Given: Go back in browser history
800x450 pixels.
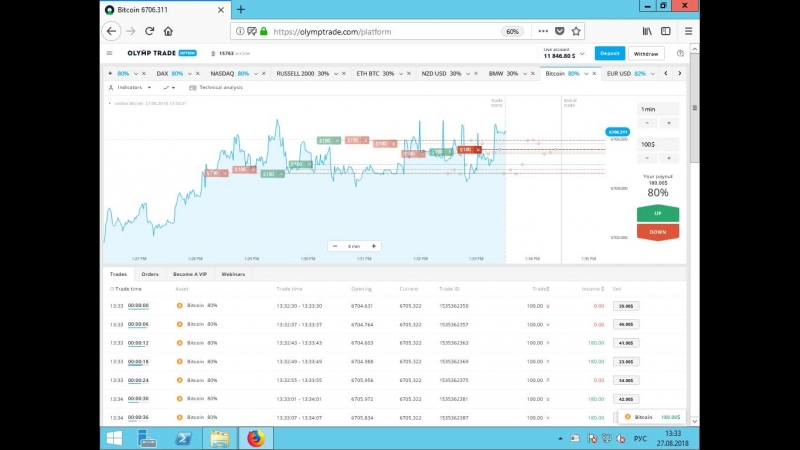Looking at the screenshot, I should pyautogui.click(x=111, y=31).
